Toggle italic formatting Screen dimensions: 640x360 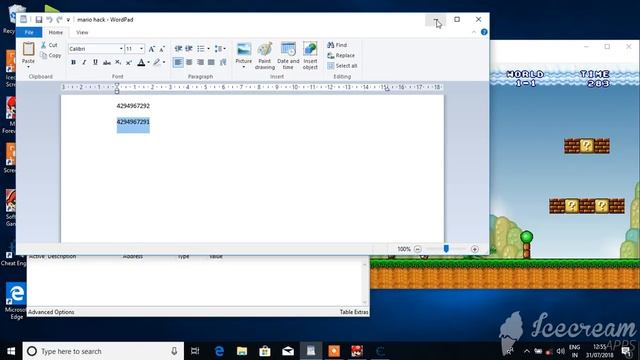point(84,62)
